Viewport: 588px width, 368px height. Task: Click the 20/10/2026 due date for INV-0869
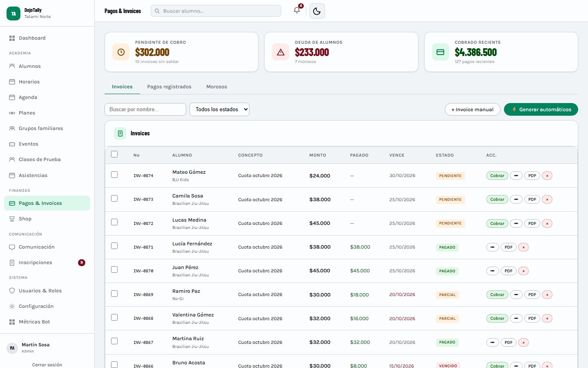coord(402,294)
